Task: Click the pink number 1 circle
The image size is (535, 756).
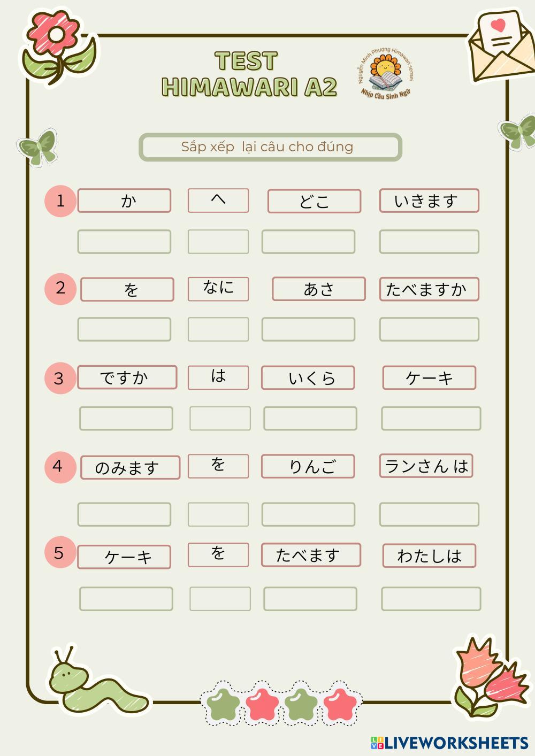Action: (60, 201)
